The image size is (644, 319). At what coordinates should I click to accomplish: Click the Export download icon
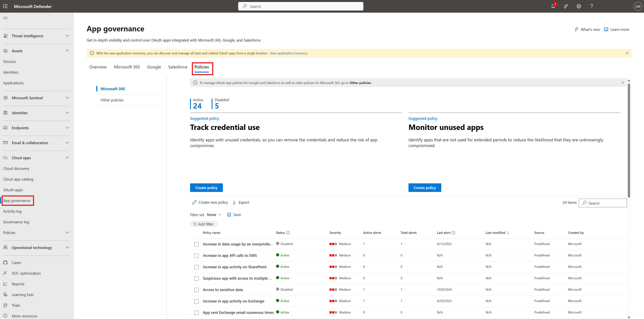tap(234, 202)
